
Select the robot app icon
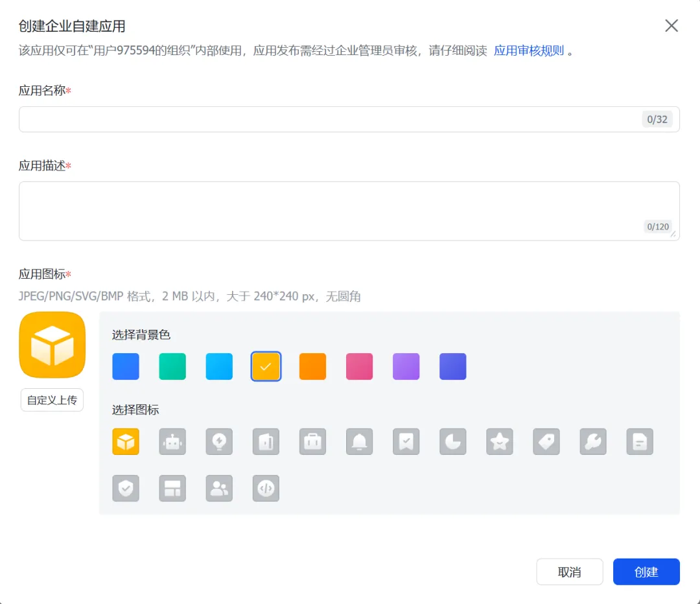[x=172, y=442]
